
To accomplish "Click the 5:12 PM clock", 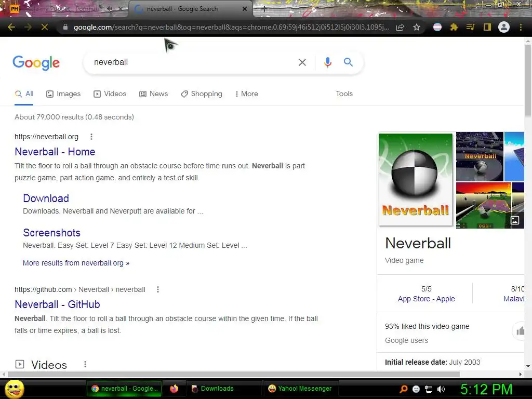I will coord(486,389).
